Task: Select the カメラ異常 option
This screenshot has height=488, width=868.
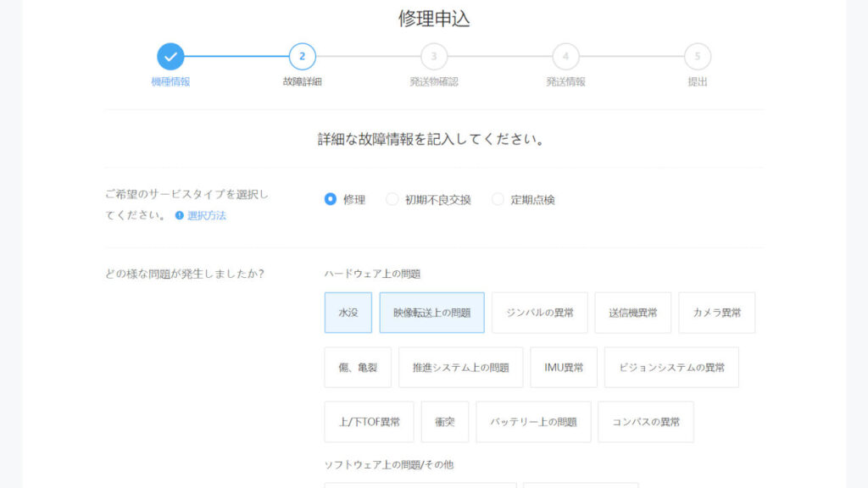Action: tap(716, 313)
